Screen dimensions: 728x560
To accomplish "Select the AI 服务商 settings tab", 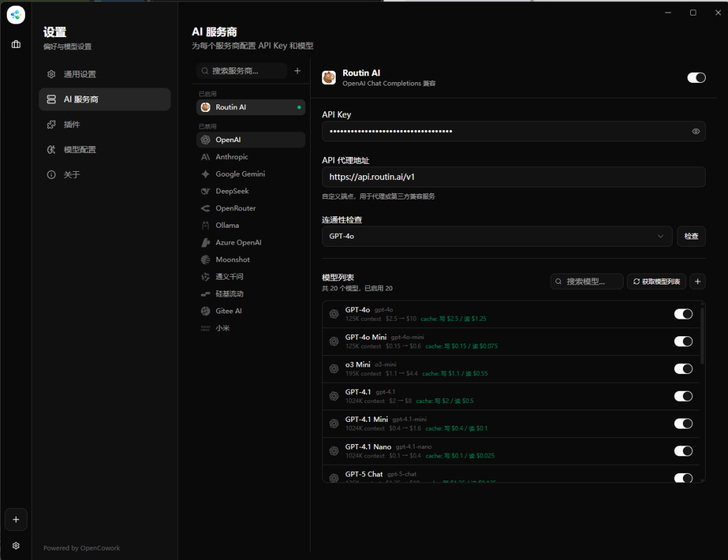I will [x=104, y=99].
